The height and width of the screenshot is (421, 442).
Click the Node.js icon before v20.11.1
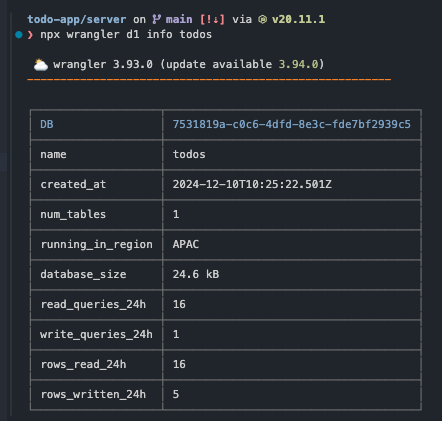[262, 20]
